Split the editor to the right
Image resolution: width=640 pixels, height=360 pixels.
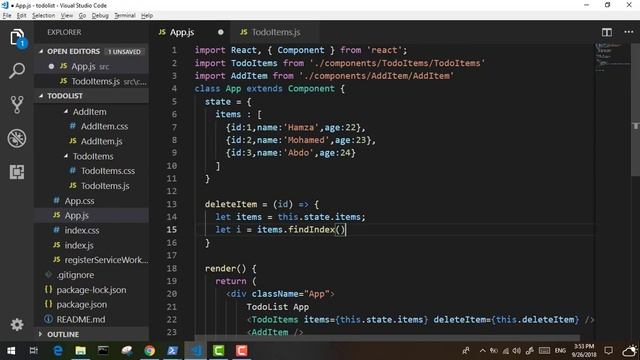[607, 32]
